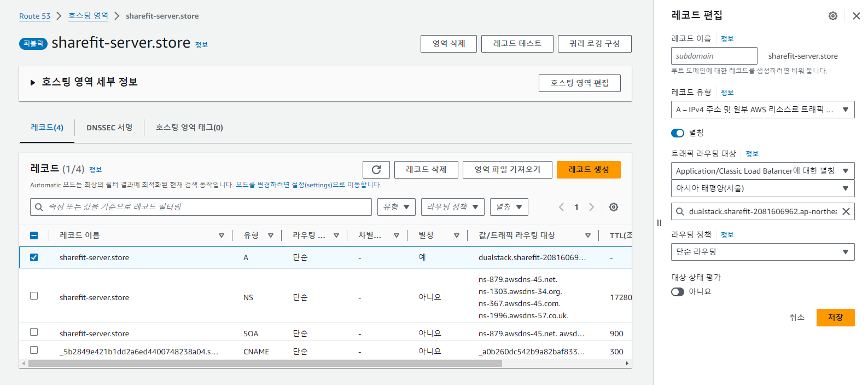Screen dimensions: 868x385
Task: Open the edit panel settings gear icon
Action: pyautogui.click(x=833, y=16)
